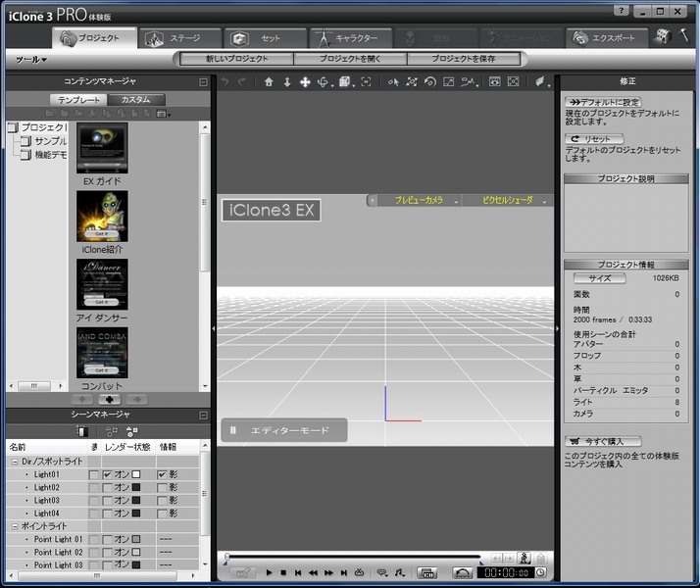
Task: Click the frame selected object icon
Action: (x=366, y=81)
